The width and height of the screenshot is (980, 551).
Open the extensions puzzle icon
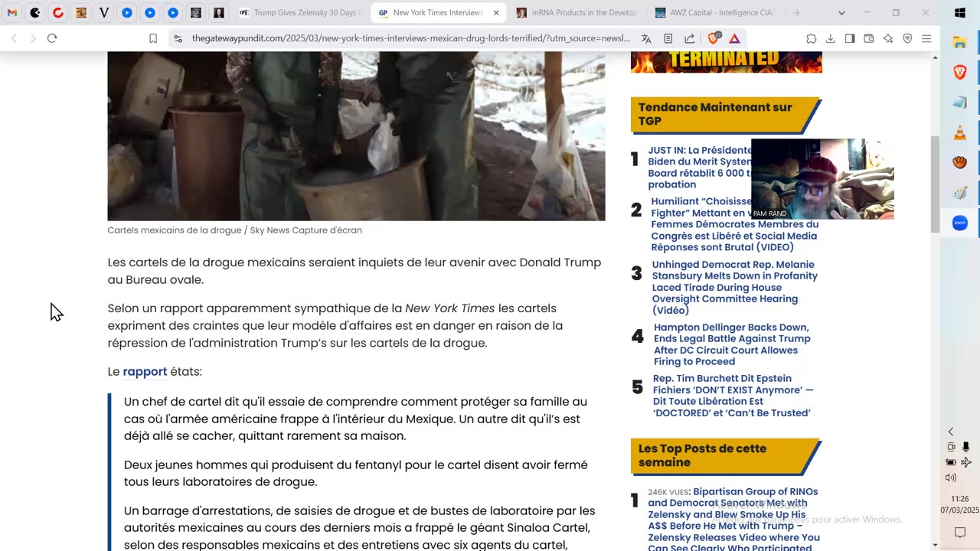point(812,38)
